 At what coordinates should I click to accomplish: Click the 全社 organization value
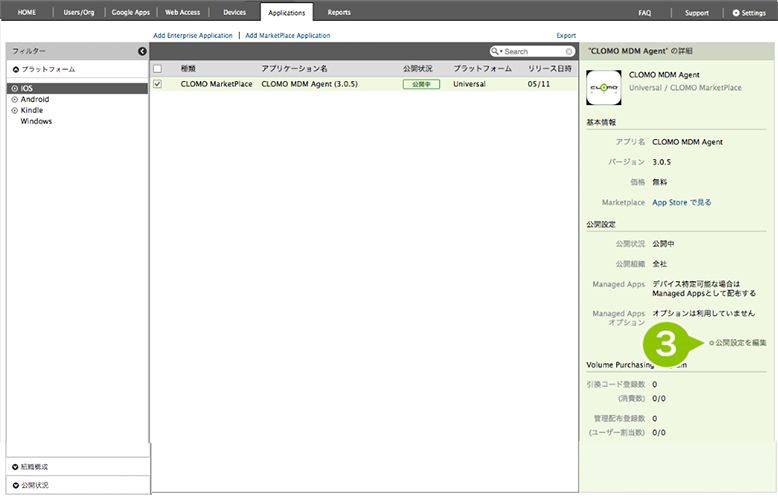pyautogui.click(x=659, y=264)
